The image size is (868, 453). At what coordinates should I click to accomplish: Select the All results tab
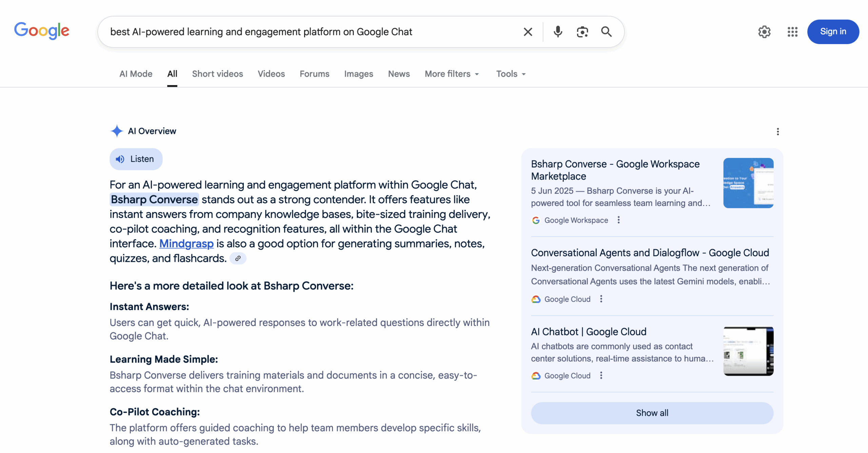[x=172, y=74]
